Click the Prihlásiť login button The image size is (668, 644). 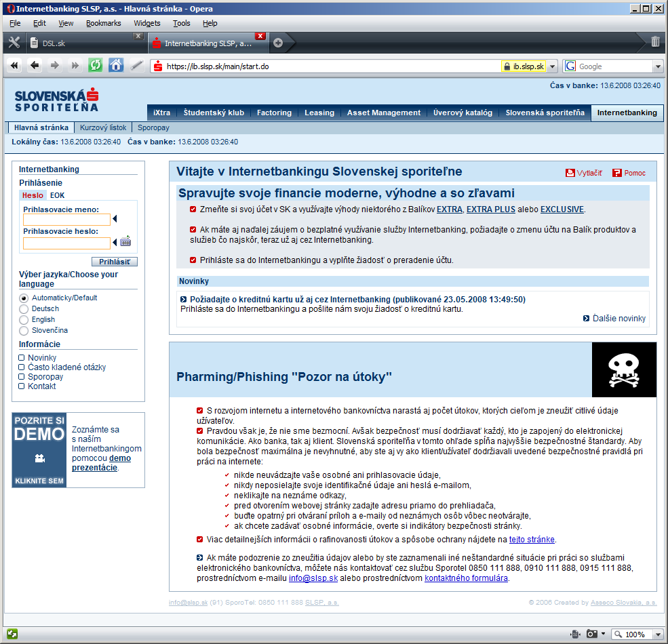[x=115, y=262]
